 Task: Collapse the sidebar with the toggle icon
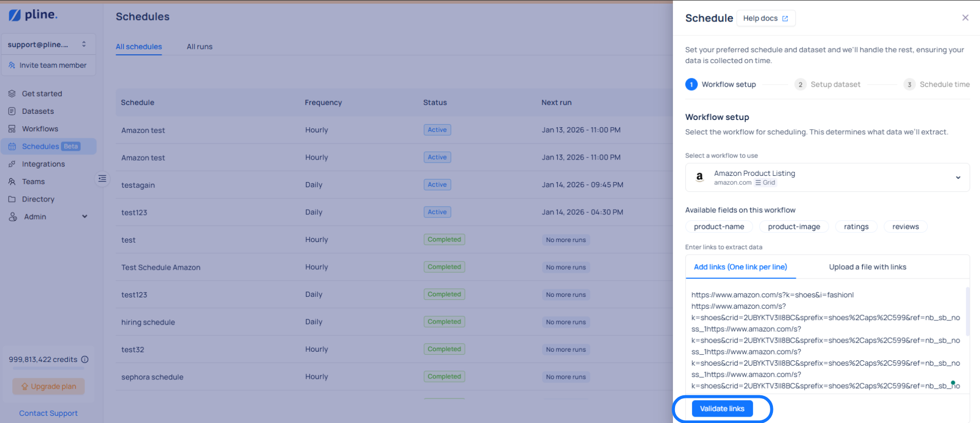pos(103,178)
